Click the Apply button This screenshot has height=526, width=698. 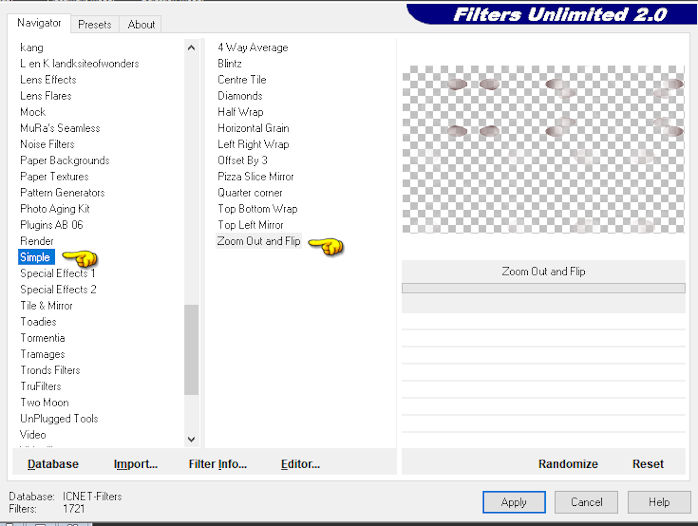coord(514,502)
